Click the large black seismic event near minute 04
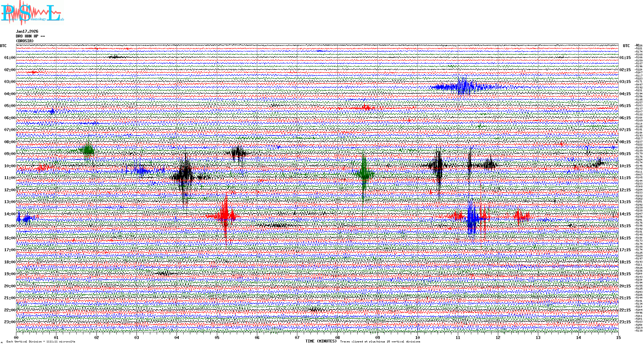The image size is (644, 346). tap(185, 176)
